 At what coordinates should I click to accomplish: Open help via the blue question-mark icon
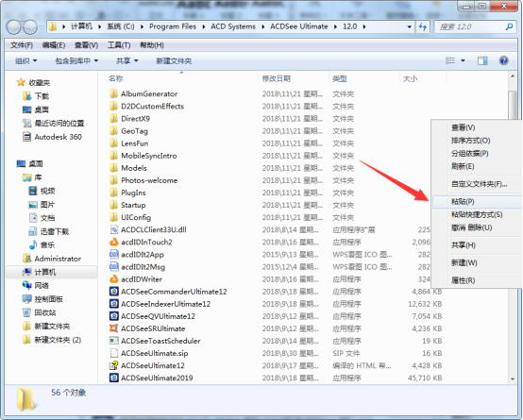click(504, 60)
